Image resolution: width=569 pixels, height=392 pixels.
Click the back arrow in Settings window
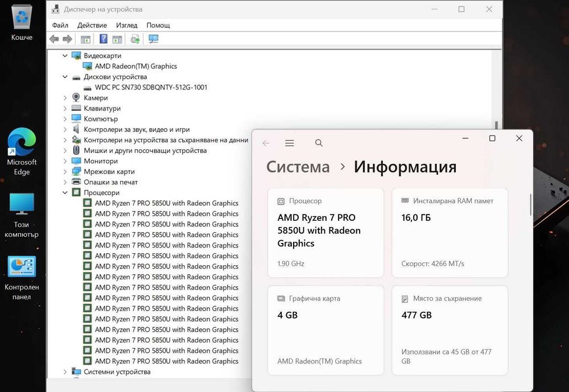point(266,143)
